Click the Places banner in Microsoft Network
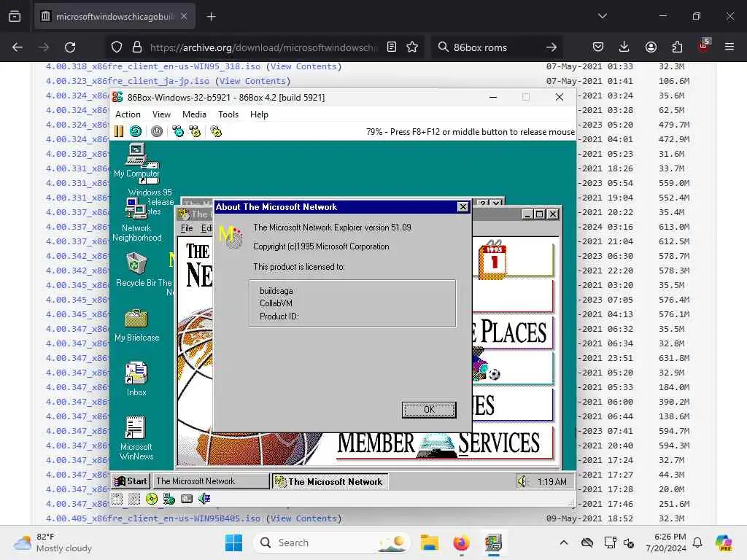 pyautogui.click(x=514, y=332)
